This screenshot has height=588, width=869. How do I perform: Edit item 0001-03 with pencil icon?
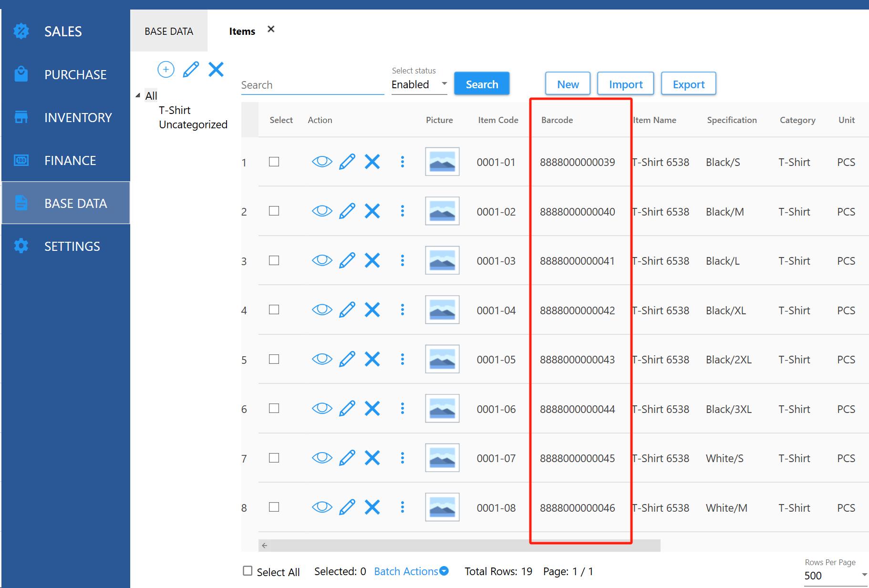point(347,261)
